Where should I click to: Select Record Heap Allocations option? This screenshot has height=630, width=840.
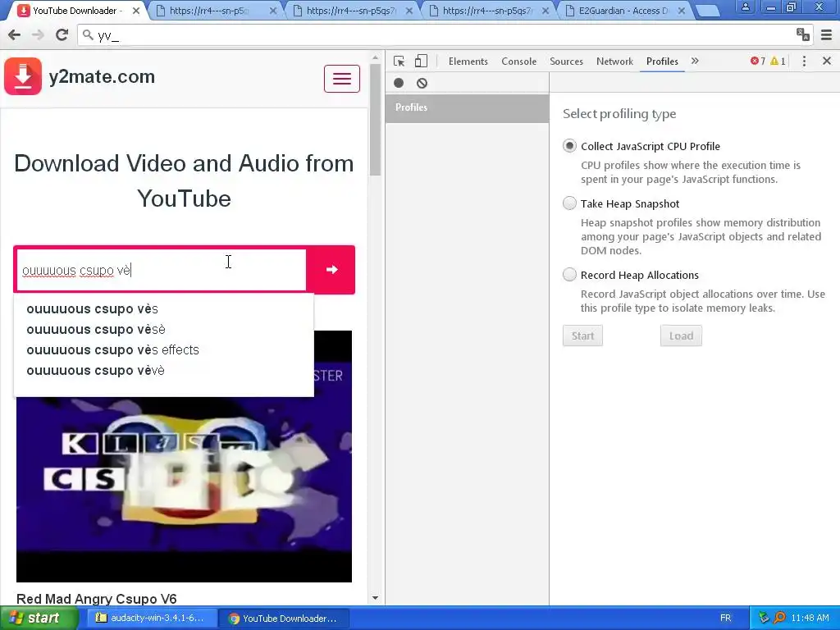click(x=569, y=274)
